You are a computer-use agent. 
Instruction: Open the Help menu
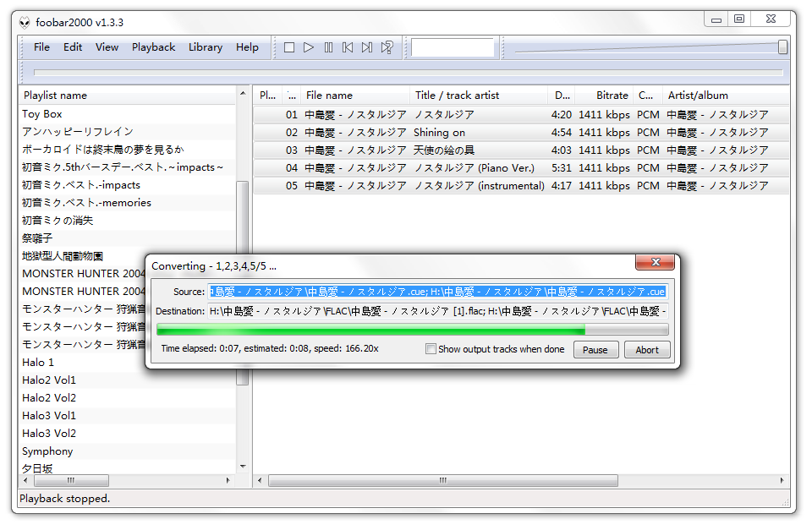(247, 47)
